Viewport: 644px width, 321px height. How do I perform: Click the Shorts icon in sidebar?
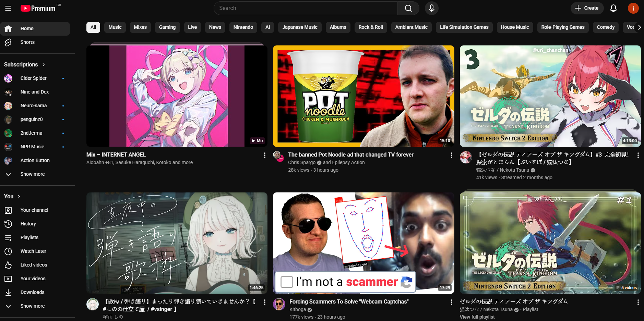pos(8,42)
